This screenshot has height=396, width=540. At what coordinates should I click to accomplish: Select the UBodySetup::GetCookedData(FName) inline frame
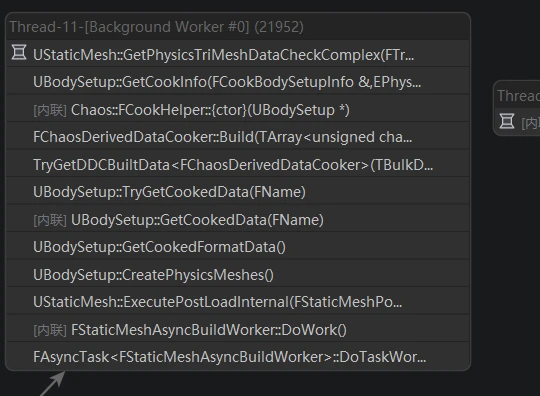238,219
